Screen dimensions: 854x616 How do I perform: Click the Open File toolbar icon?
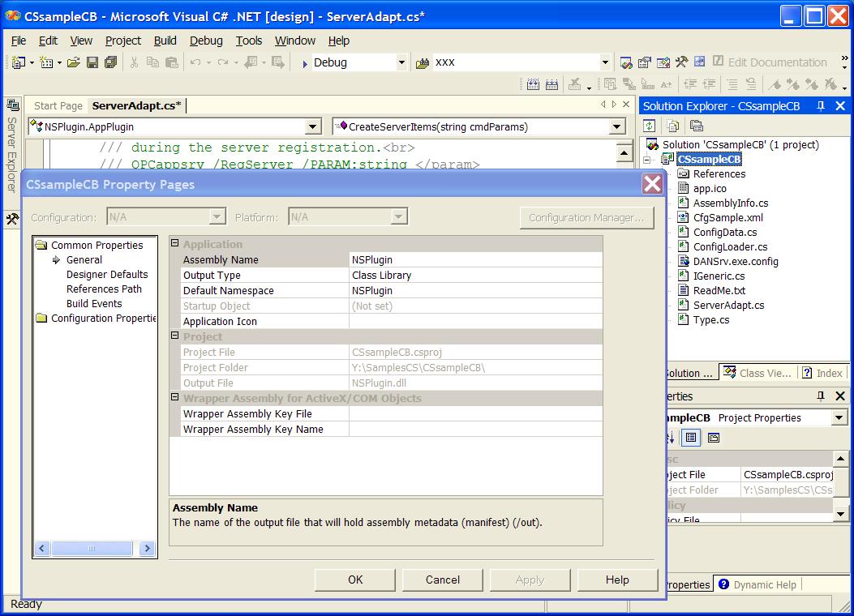tap(74, 62)
